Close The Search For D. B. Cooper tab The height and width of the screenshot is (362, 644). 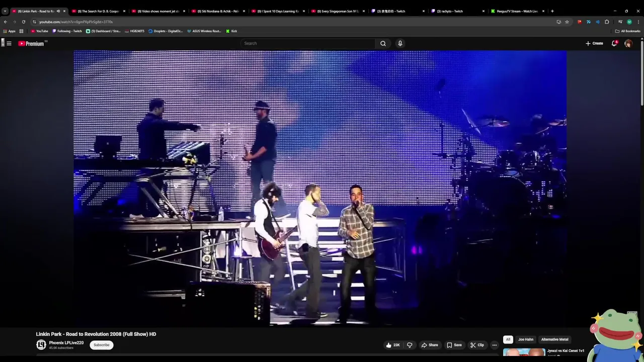point(124,11)
